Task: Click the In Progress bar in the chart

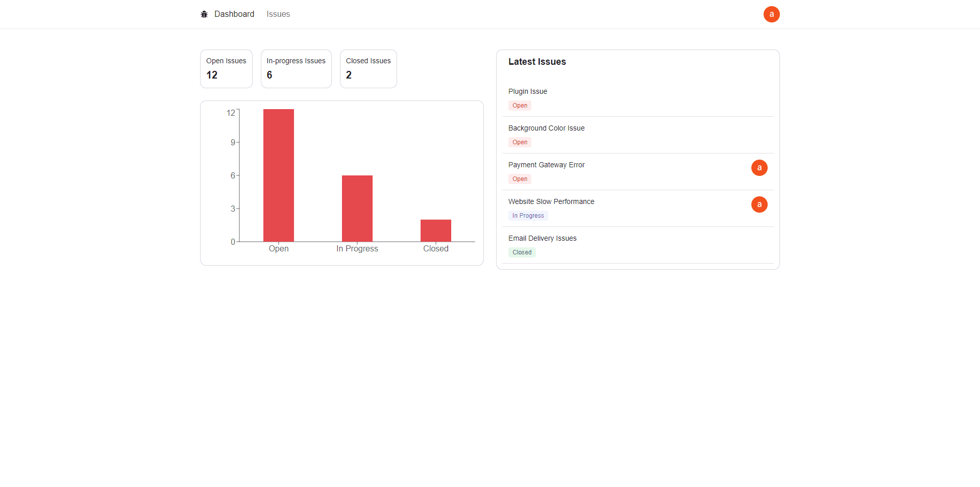Action: point(357,208)
